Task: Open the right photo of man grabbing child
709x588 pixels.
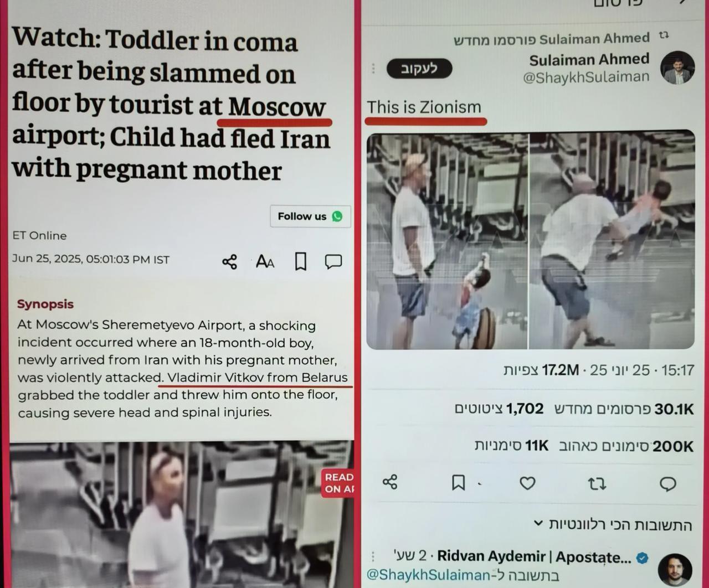Action: click(x=612, y=241)
